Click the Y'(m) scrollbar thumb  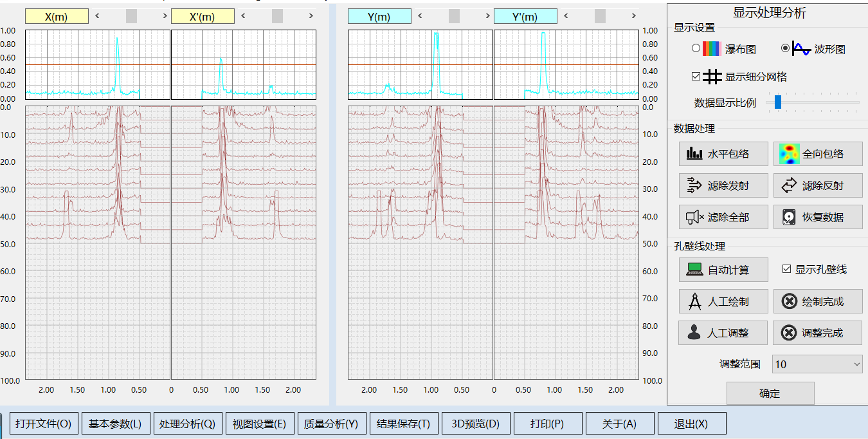pyautogui.click(x=600, y=16)
